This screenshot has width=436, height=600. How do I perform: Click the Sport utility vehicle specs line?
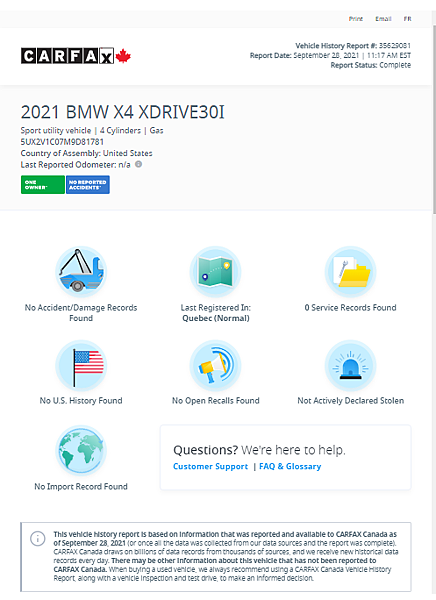(92, 130)
